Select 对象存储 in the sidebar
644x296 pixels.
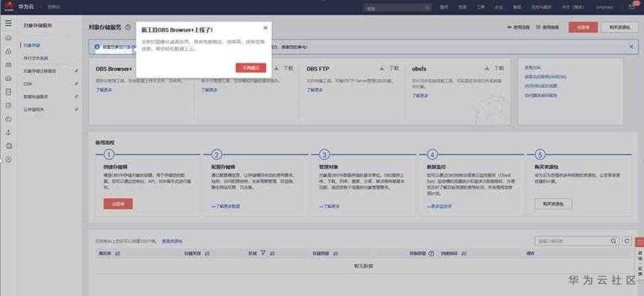[x=31, y=45]
